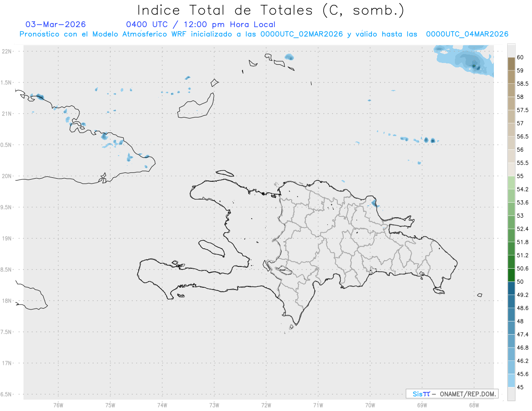
Task: Click the '73W' longitude axis label
Action: click(x=214, y=405)
